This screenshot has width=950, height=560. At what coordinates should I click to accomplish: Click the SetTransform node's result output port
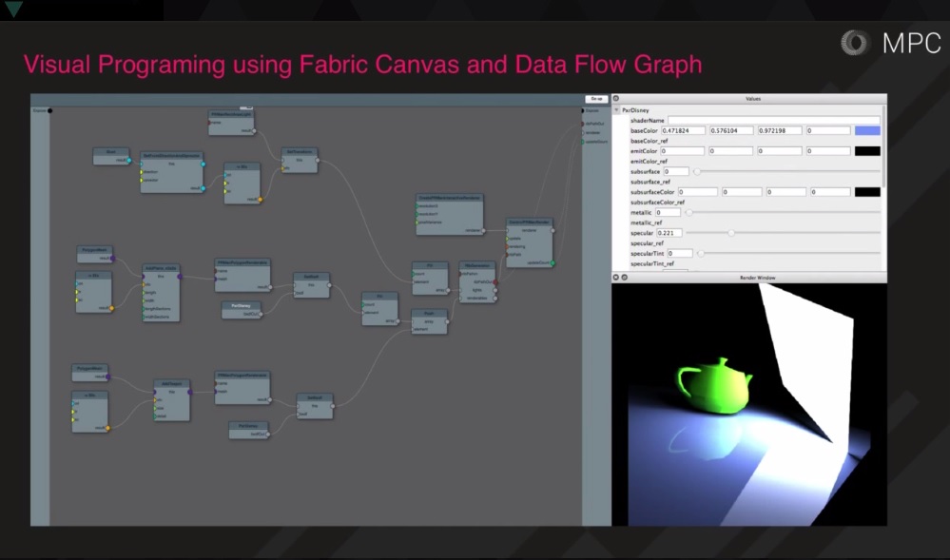pos(320,161)
